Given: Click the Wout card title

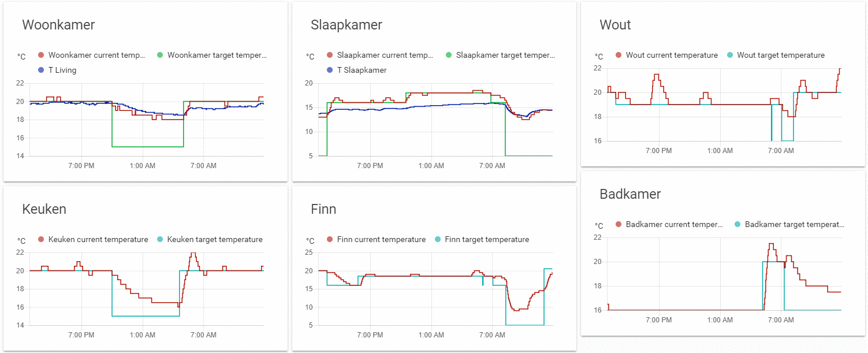Looking at the screenshot, I should (x=615, y=25).
